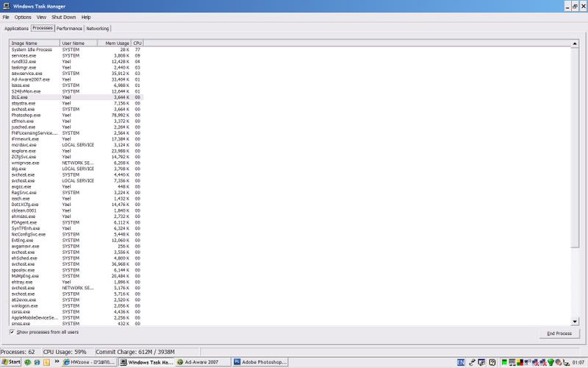Select the rundll32.exe process
Screen dimensions: 588x368
click(76, 62)
